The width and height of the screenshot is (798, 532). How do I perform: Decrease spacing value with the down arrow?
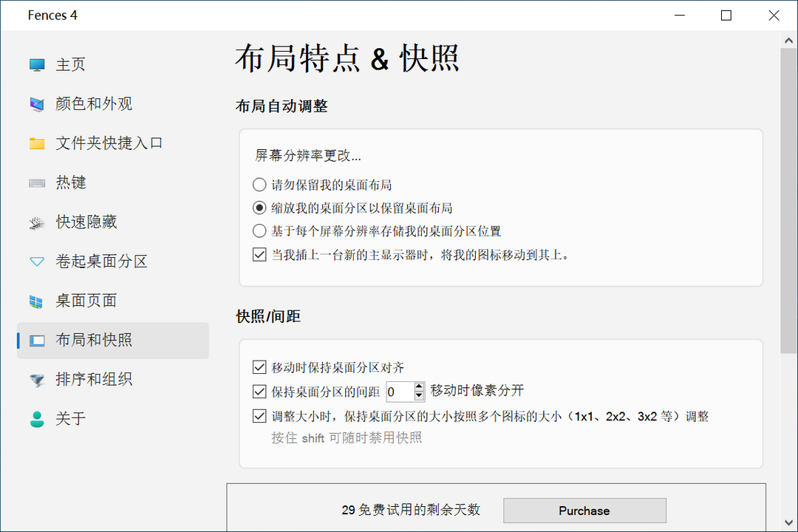click(x=419, y=396)
